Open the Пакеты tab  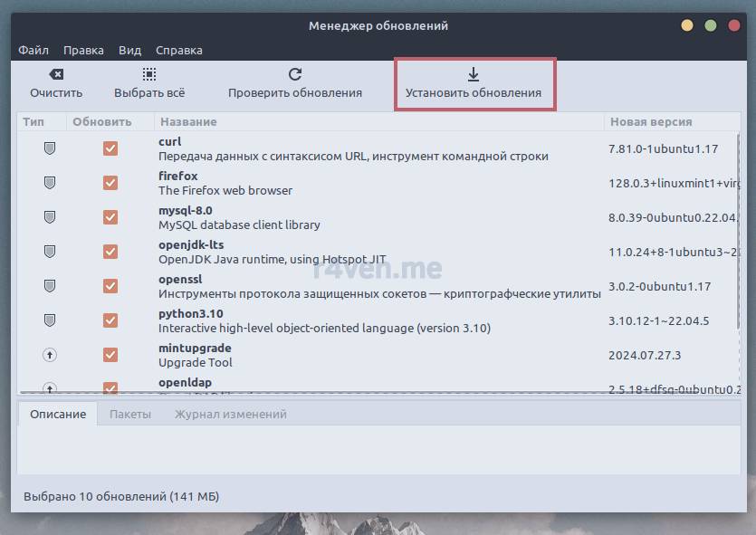point(129,414)
